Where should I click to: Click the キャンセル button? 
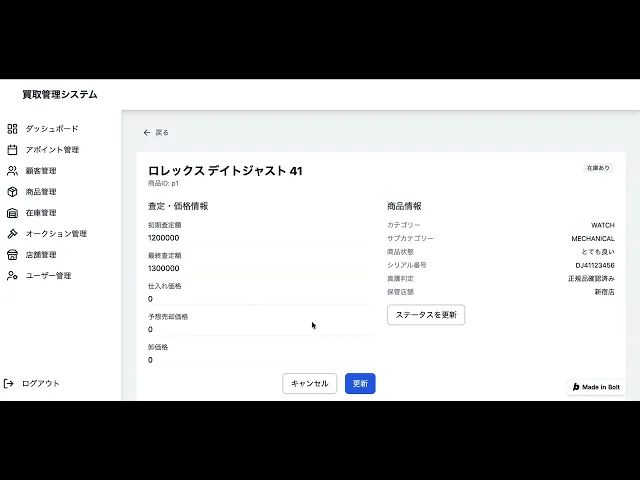[309, 384]
